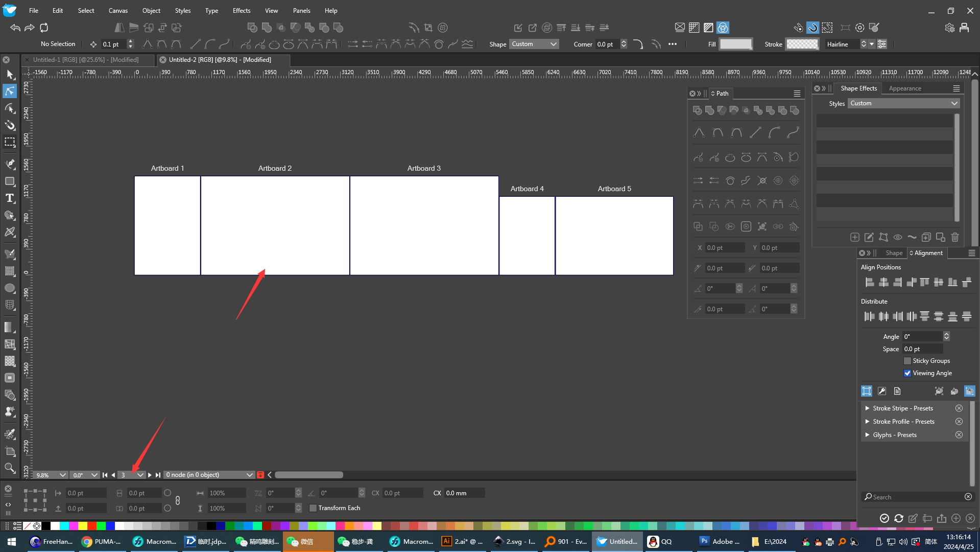The image size is (980, 552).
Task: Switch to the Untitled-1 document tab
Action: pyautogui.click(x=86, y=60)
